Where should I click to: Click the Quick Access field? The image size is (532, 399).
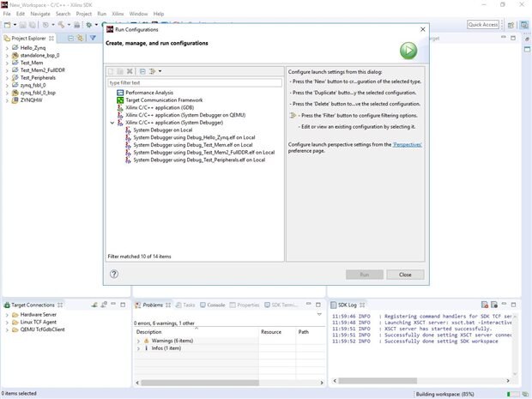tap(483, 24)
